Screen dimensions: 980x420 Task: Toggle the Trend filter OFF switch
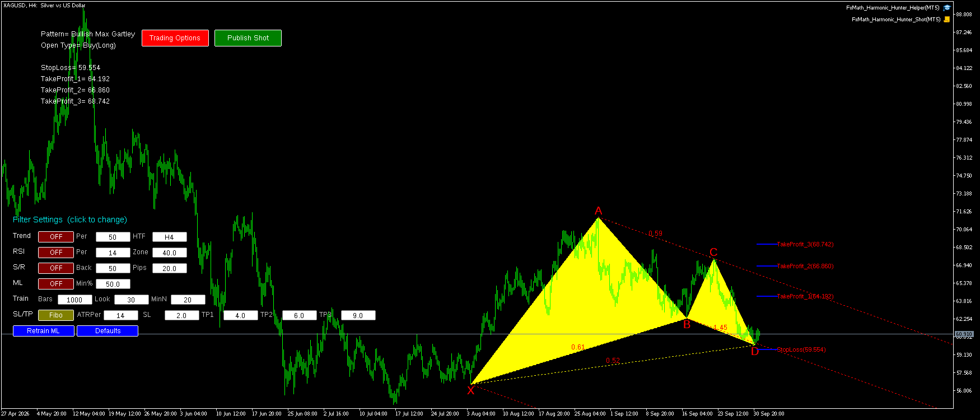coord(56,237)
